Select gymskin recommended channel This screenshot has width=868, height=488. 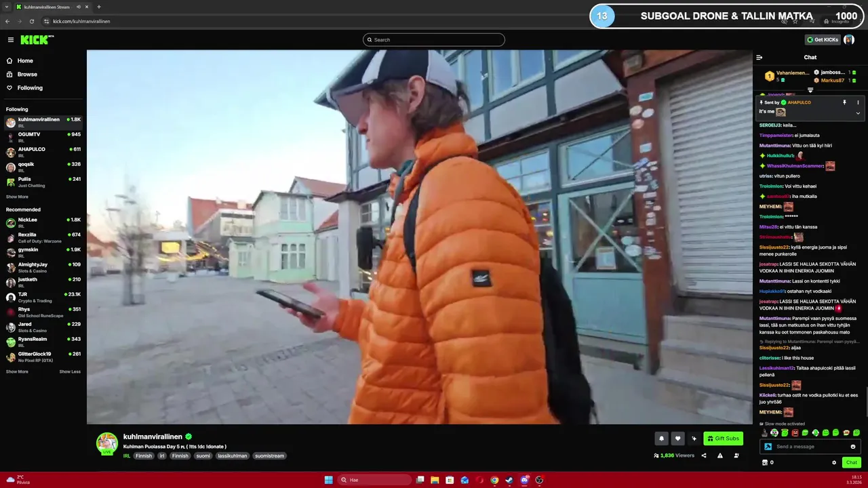43,252
